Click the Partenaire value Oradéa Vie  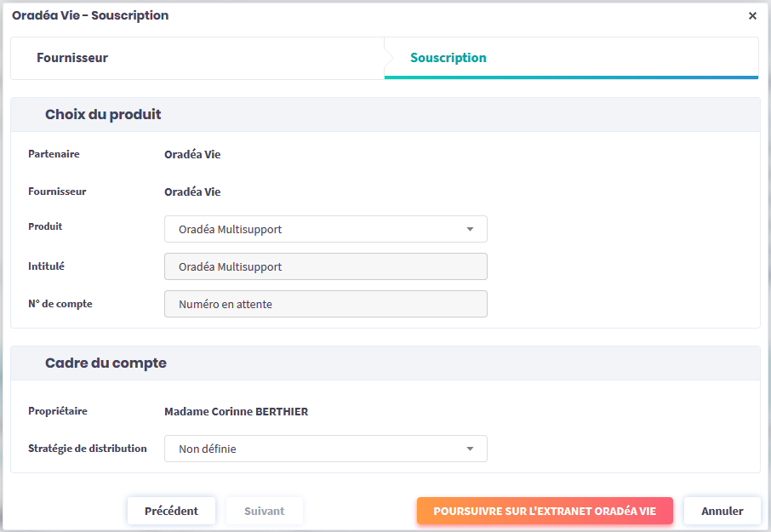coord(192,155)
